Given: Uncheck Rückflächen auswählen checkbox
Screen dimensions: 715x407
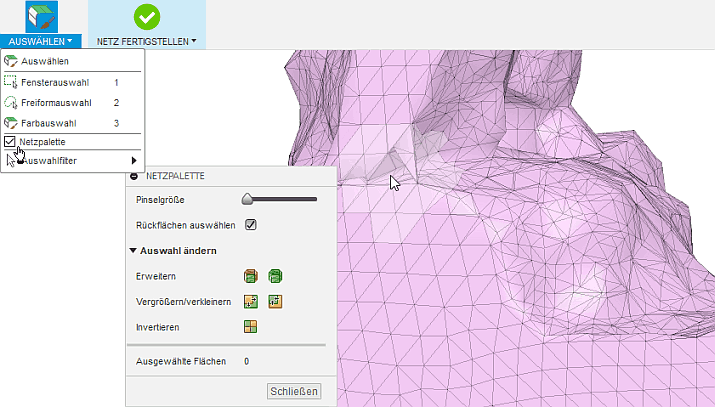Looking at the screenshot, I should [x=251, y=224].
